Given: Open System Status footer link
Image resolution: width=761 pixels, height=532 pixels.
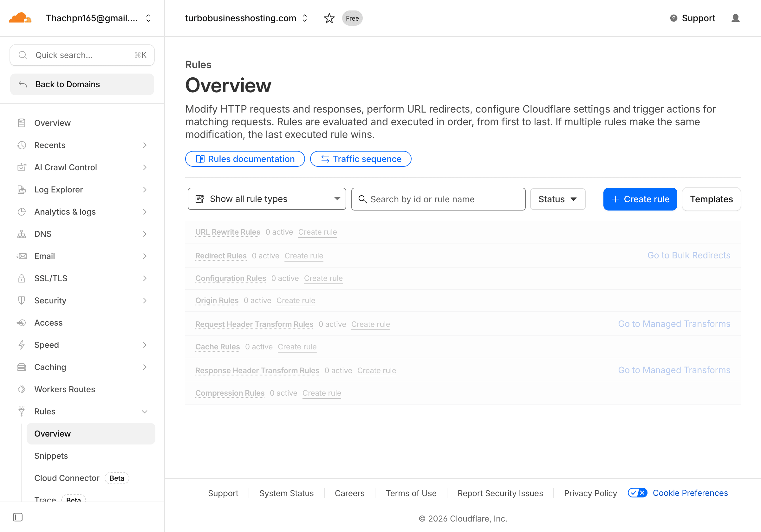Looking at the screenshot, I should tap(286, 493).
